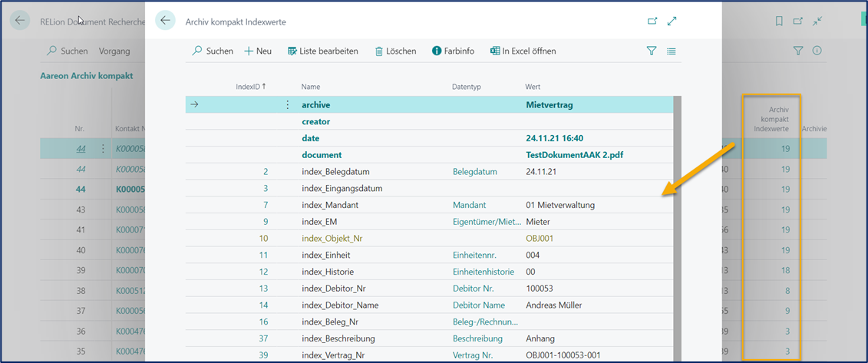Click the bookmark icon in the background page
868x363 pixels.
779,21
